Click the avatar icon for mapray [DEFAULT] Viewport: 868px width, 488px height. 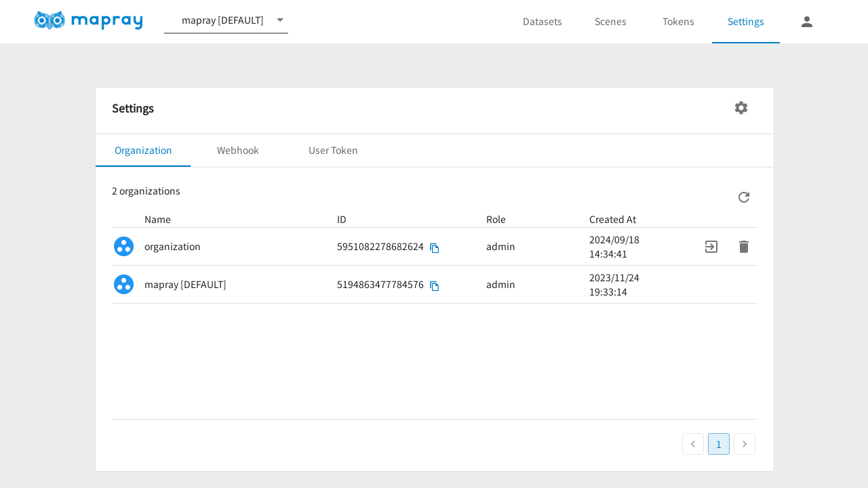coord(123,285)
